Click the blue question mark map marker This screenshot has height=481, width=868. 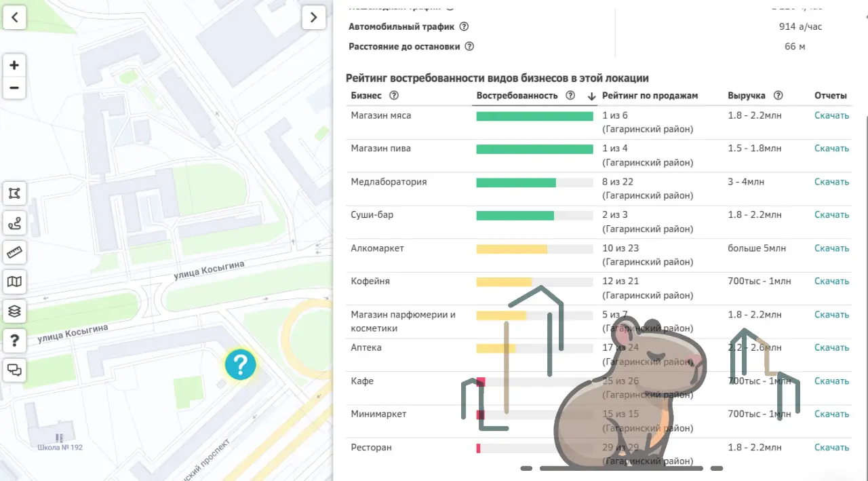coord(241,364)
